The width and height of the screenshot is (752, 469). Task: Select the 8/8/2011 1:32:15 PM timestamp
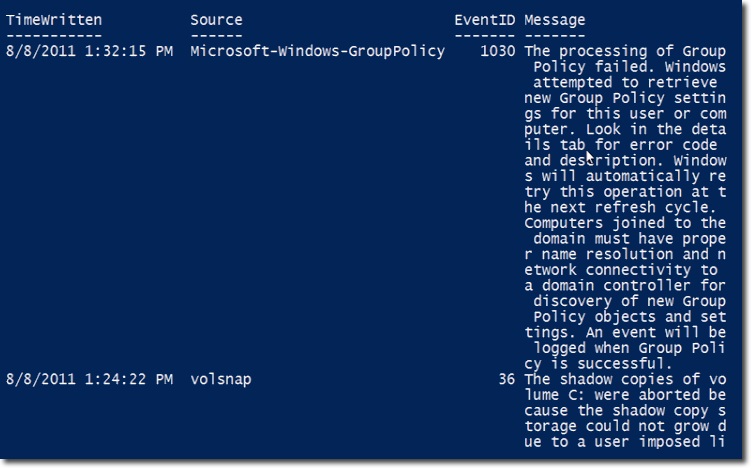(x=88, y=51)
